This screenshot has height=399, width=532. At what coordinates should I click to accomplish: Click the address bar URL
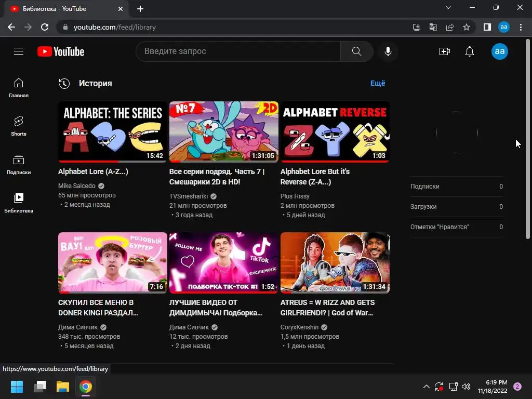115,27
